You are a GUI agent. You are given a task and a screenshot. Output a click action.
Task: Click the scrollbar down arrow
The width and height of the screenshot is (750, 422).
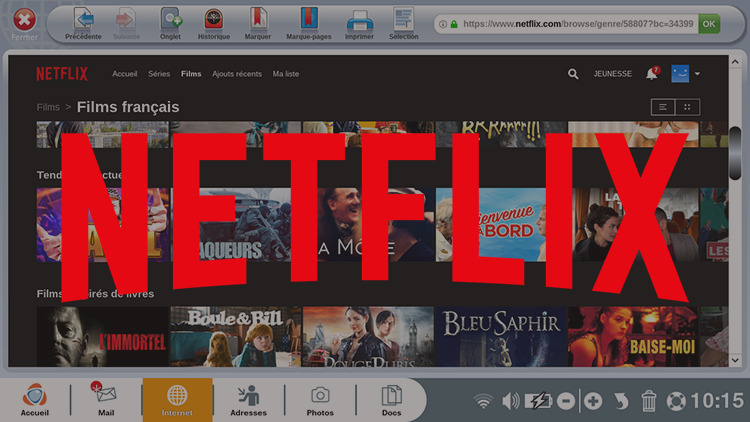coord(735,360)
